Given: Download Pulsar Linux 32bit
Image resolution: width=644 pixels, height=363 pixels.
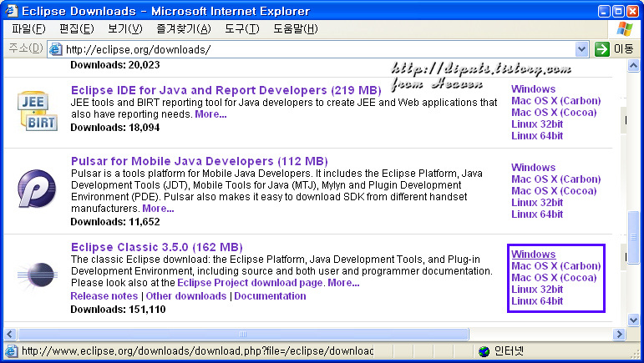Looking at the screenshot, I should (x=537, y=203).
